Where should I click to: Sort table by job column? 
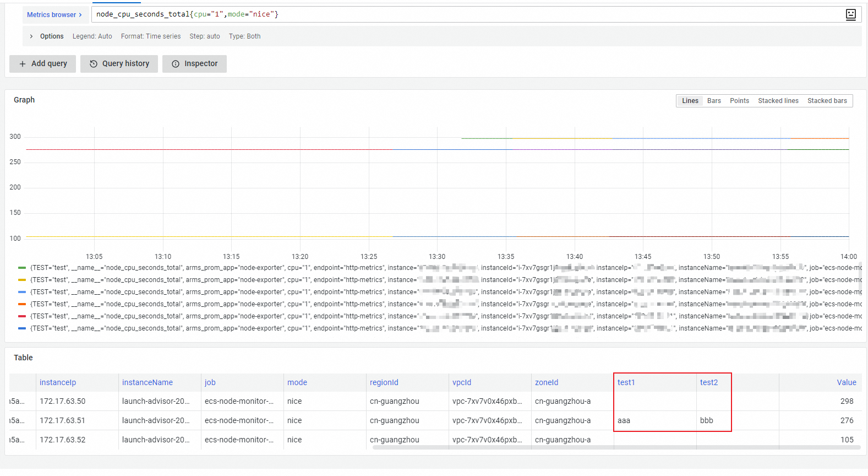210,382
